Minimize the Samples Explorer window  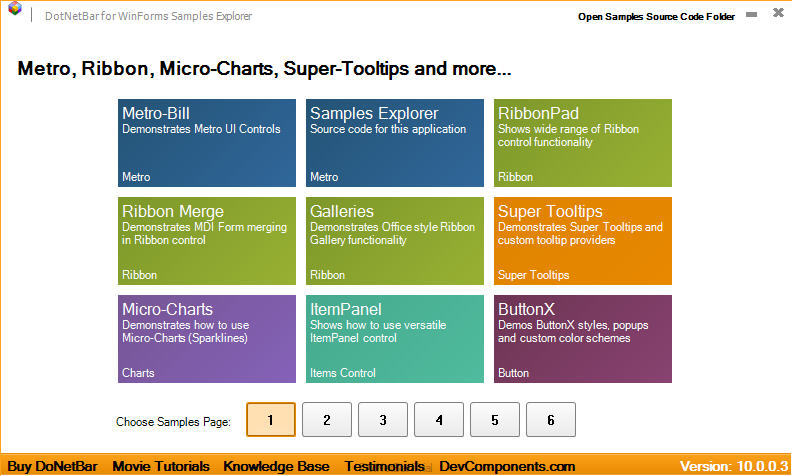tap(752, 15)
